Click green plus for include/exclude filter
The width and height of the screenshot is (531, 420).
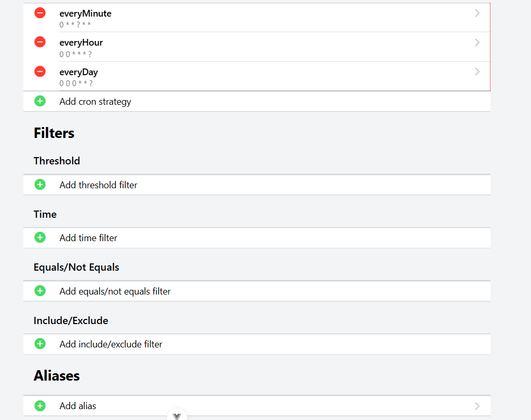click(x=40, y=344)
